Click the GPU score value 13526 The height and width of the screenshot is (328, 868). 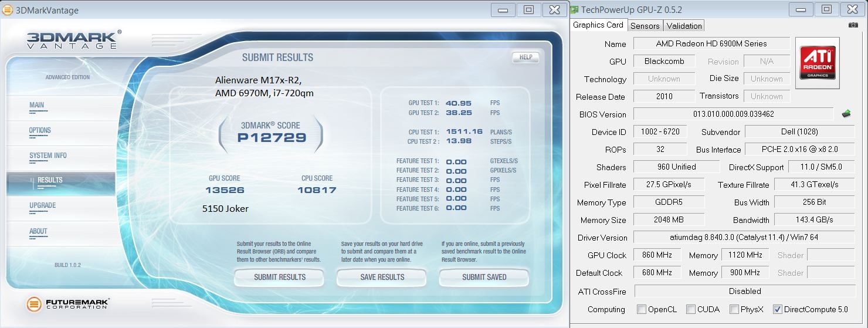pos(225,190)
